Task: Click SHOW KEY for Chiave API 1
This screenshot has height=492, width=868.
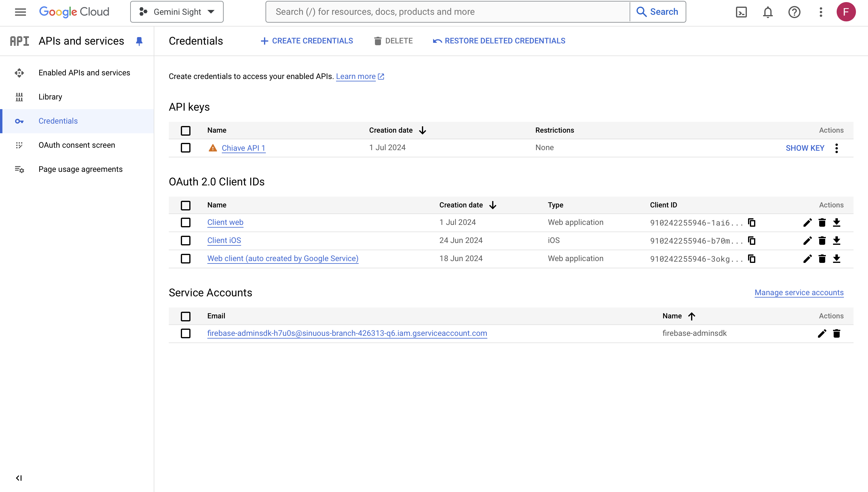Action: click(x=805, y=148)
